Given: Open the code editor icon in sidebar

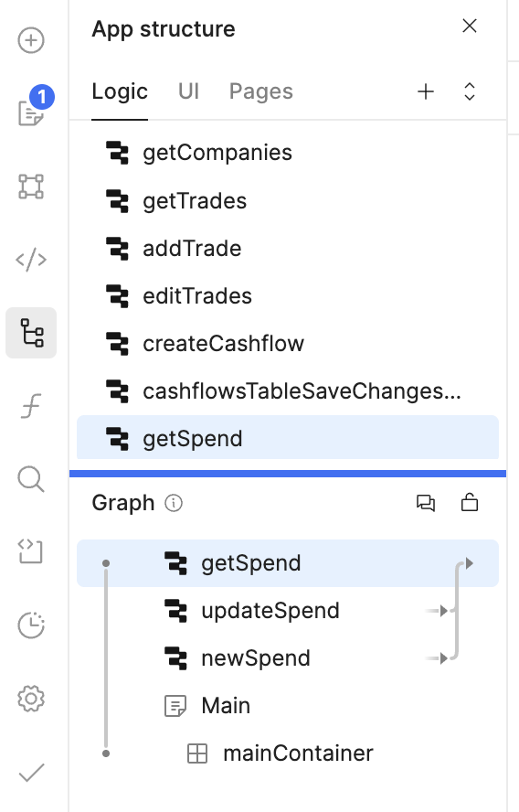Looking at the screenshot, I should (x=31, y=260).
